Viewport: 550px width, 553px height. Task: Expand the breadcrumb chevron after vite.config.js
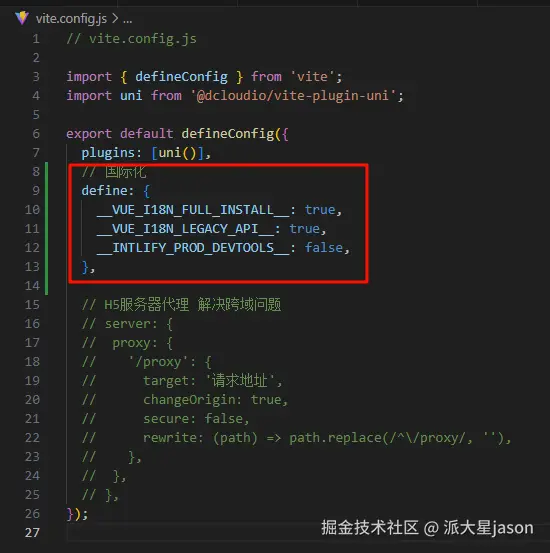click(x=115, y=18)
